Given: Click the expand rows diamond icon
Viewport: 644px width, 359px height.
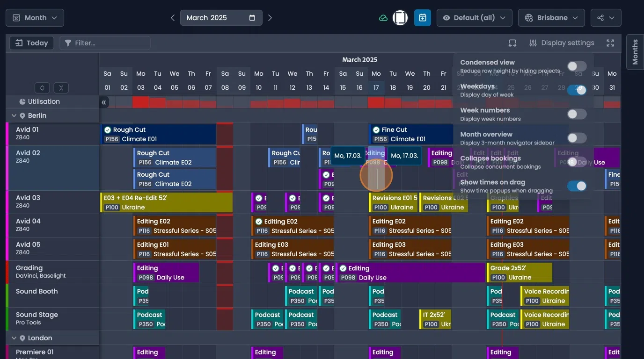Looking at the screenshot, I should [x=42, y=87].
